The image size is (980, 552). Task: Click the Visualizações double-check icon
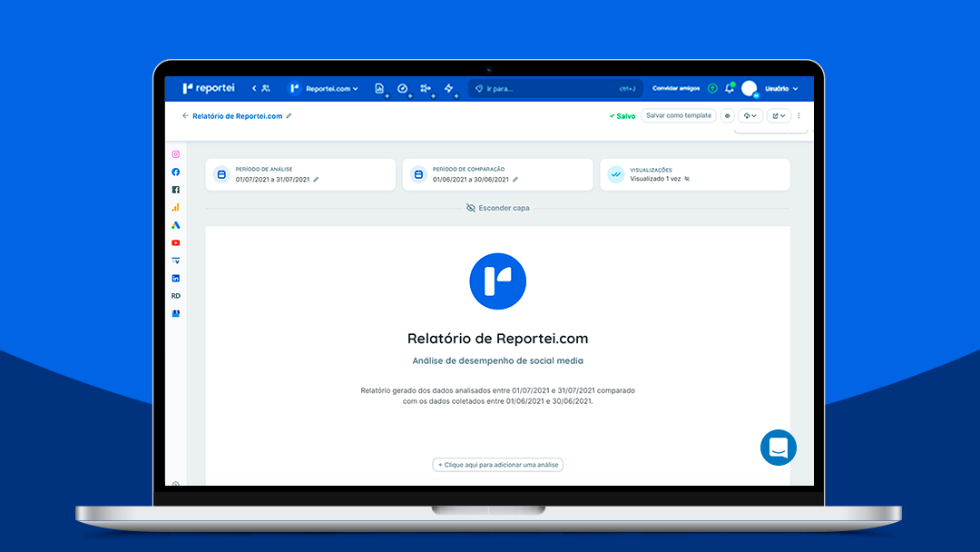pos(615,174)
